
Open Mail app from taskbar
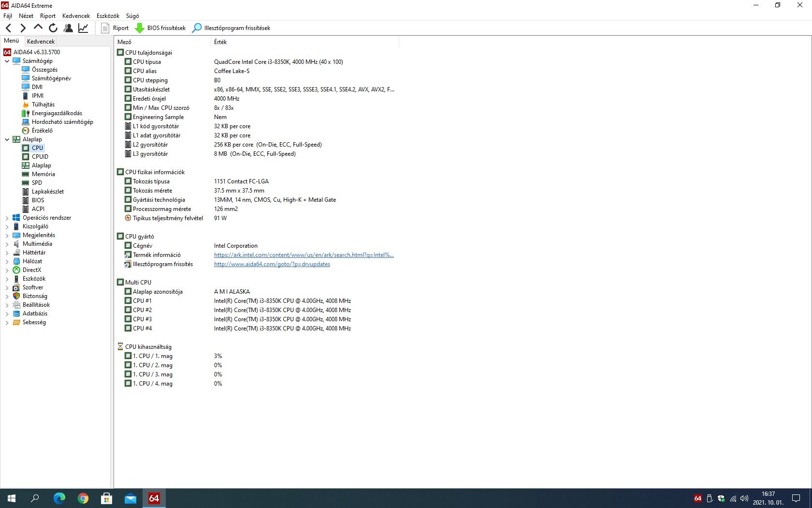point(130,498)
